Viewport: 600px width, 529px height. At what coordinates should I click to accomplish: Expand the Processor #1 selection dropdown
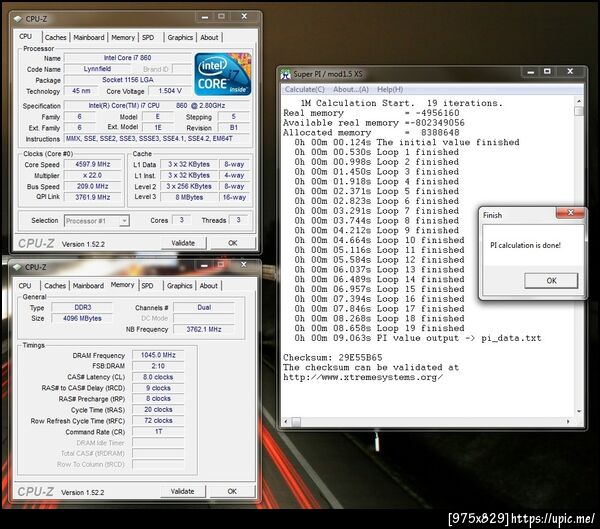click(124, 221)
